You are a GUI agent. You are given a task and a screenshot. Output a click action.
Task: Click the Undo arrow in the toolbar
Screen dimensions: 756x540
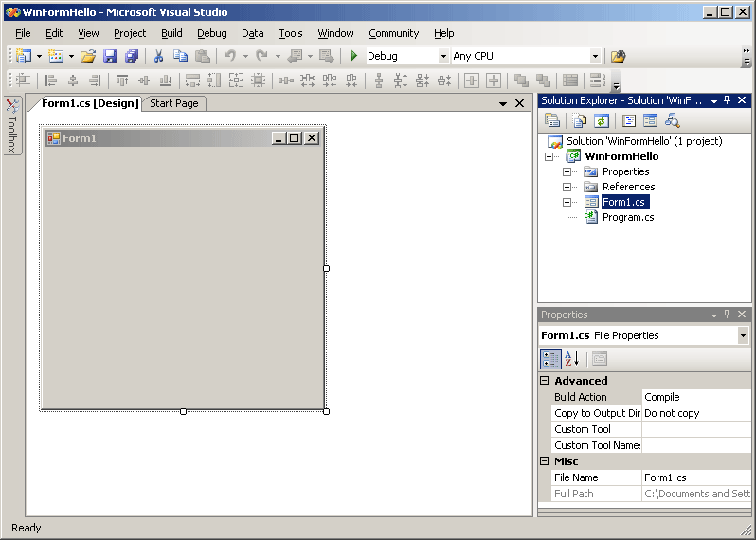point(229,56)
